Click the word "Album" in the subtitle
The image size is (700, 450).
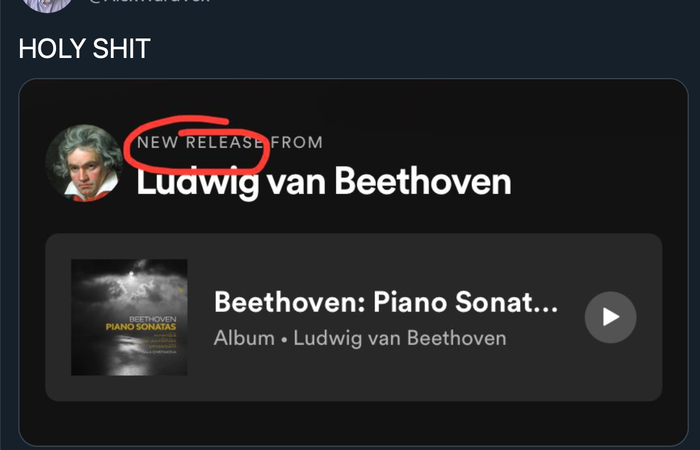[244, 338]
